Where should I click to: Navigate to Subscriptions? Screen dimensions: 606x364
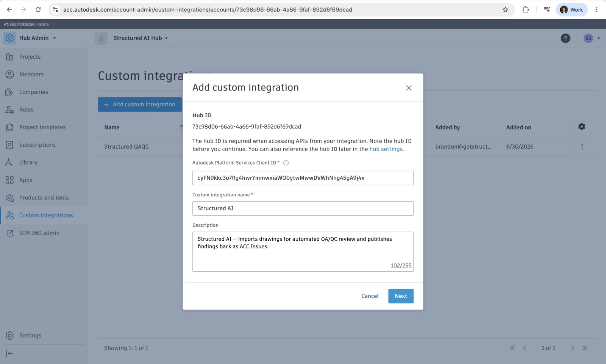coord(37,145)
